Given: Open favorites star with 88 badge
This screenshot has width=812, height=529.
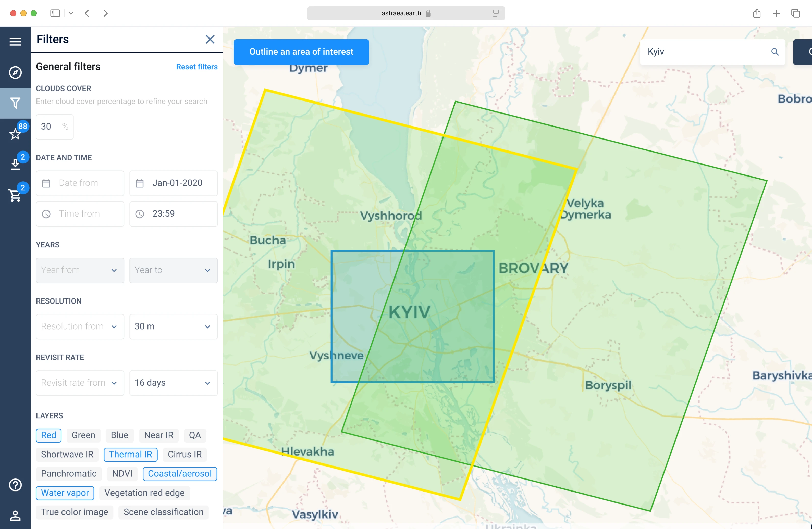Looking at the screenshot, I should pos(15,134).
